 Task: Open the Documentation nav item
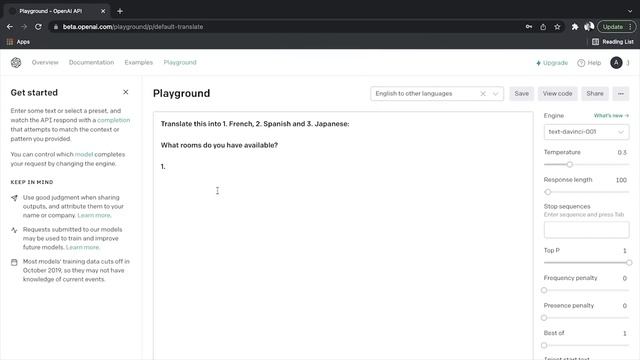coord(91,62)
